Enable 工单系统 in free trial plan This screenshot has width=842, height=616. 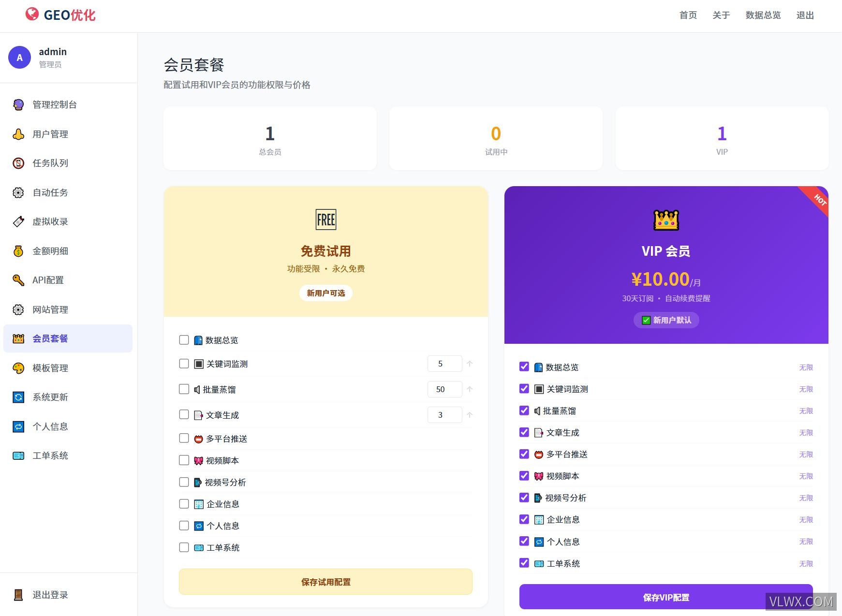[184, 547]
